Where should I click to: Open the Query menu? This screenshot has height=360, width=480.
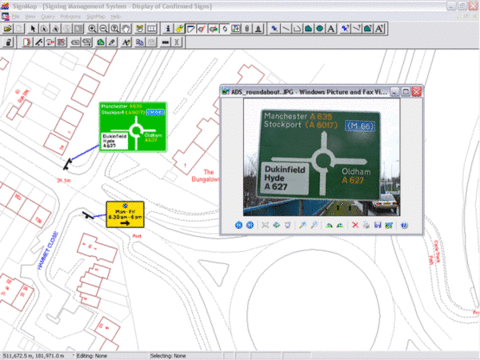[48, 16]
